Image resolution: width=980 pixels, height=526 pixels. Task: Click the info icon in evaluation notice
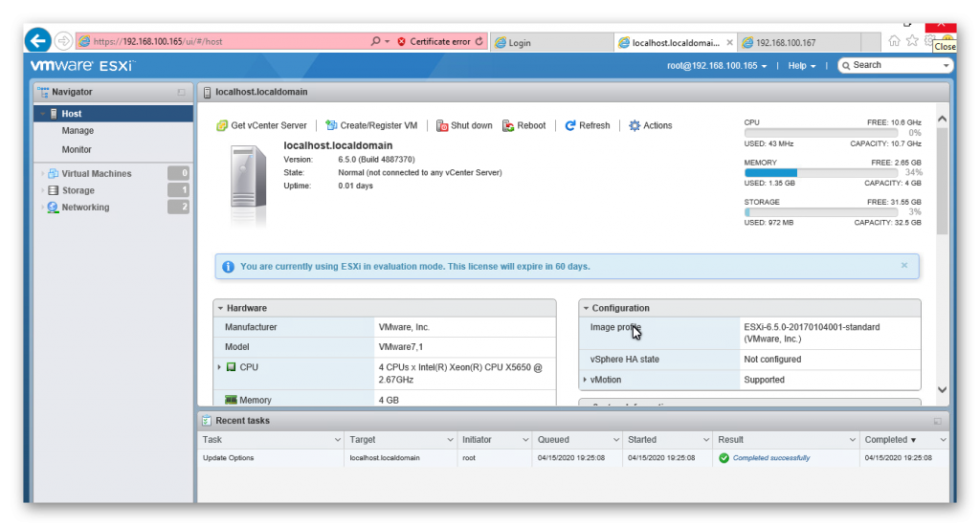228,267
